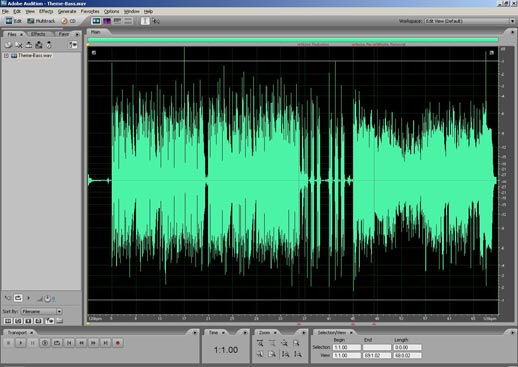
Task: Click the Transport Stop button
Action: pyautogui.click(x=9, y=343)
